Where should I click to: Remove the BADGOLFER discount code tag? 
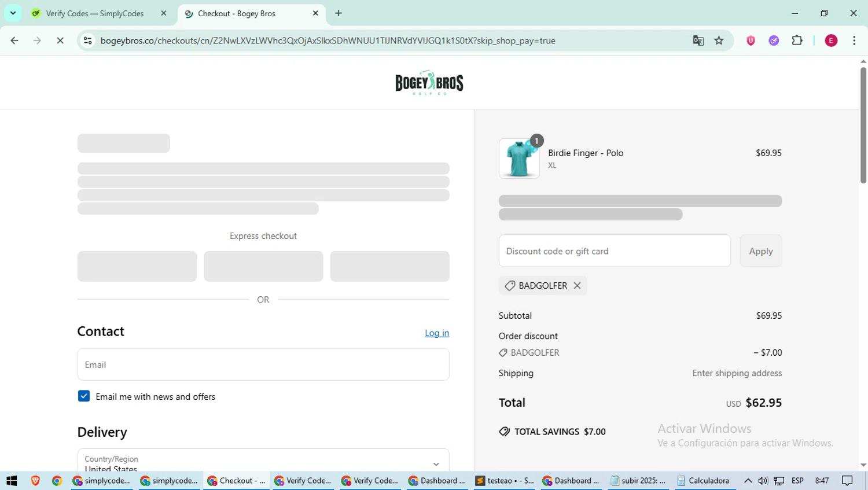pyautogui.click(x=577, y=285)
